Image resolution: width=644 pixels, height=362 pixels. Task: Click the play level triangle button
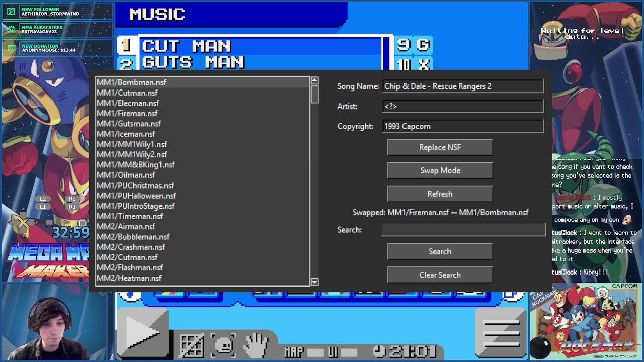(x=143, y=332)
